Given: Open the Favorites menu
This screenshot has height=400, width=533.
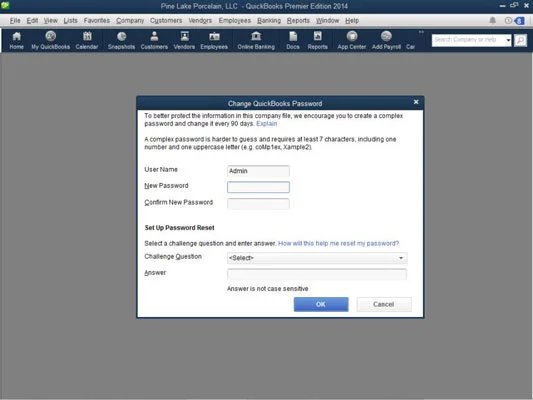Looking at the screenshot, I should click(97, 20).
